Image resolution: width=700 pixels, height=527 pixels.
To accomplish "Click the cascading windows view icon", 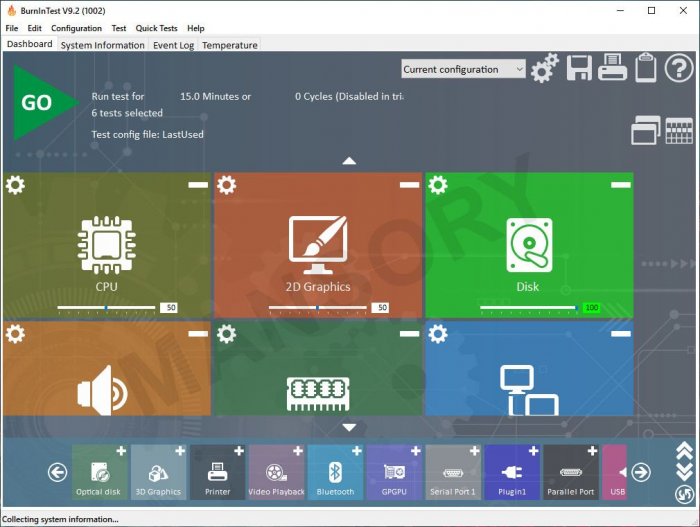I will [x=645, y=131].
